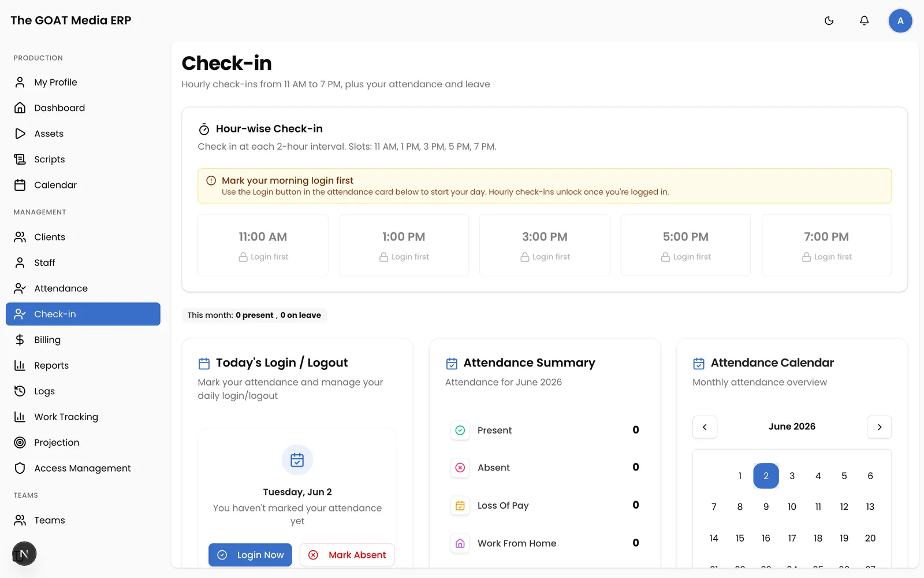Click the Clients sidebar icon
Screen dimensions: 924x578
pos(20,237)
